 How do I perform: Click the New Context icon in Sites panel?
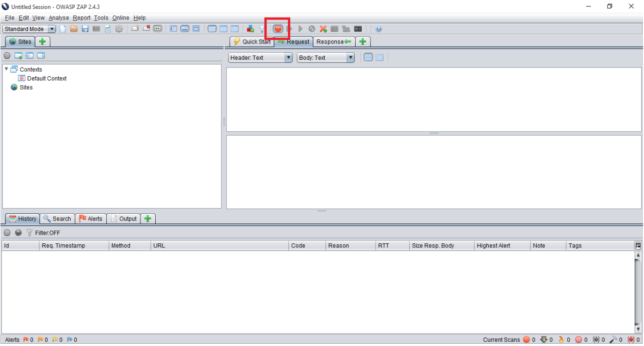(18, 56)
